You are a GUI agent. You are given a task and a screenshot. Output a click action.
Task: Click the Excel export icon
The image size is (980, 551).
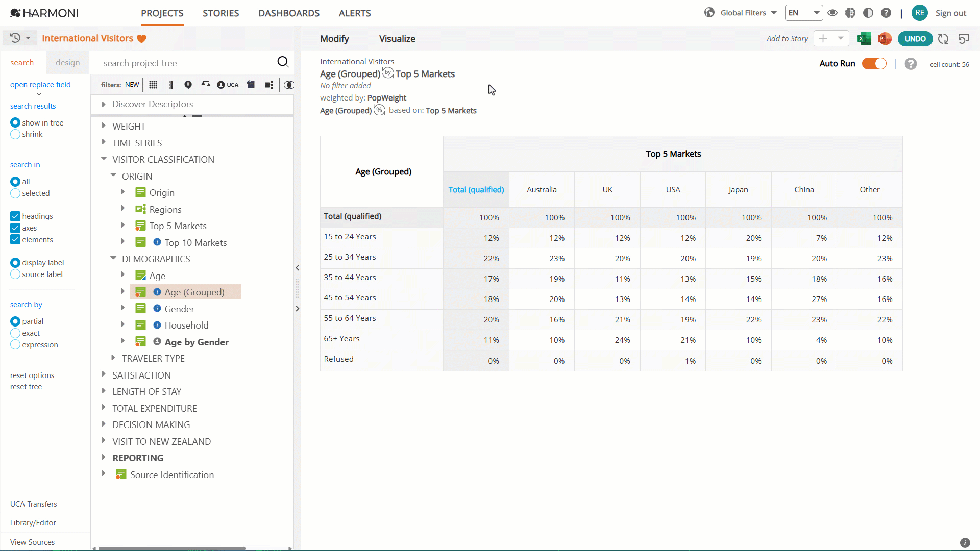coord(864,39)
